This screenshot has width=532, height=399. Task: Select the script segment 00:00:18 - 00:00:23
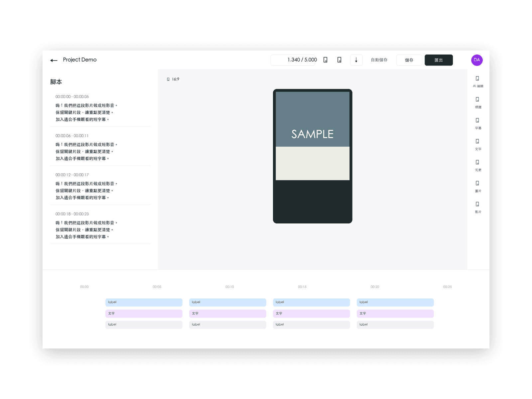pyautogui.click(x=100, y=225)
